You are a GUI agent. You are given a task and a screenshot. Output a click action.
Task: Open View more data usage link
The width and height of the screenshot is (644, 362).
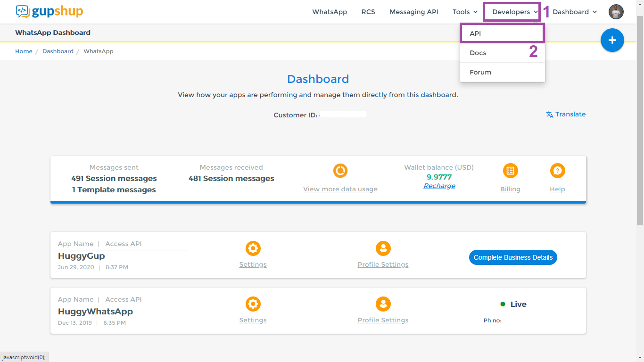pos(340,189)
